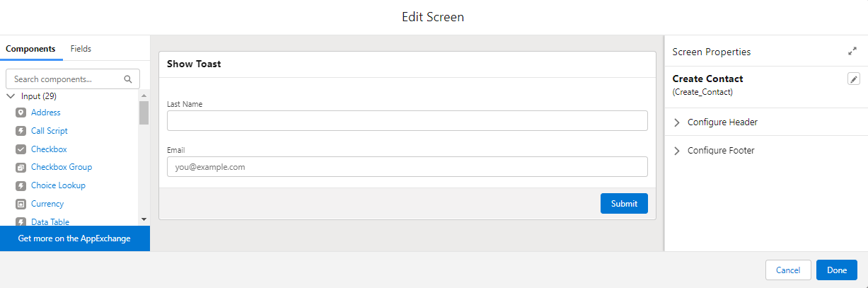
Task: Click the Address component icon
Action: pyautogui.click(x=21, y=113)
